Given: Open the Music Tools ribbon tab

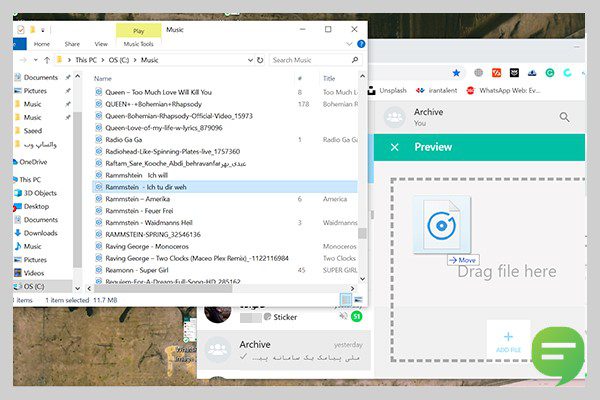Looking at the screenshot, I should tap(139, 44).
